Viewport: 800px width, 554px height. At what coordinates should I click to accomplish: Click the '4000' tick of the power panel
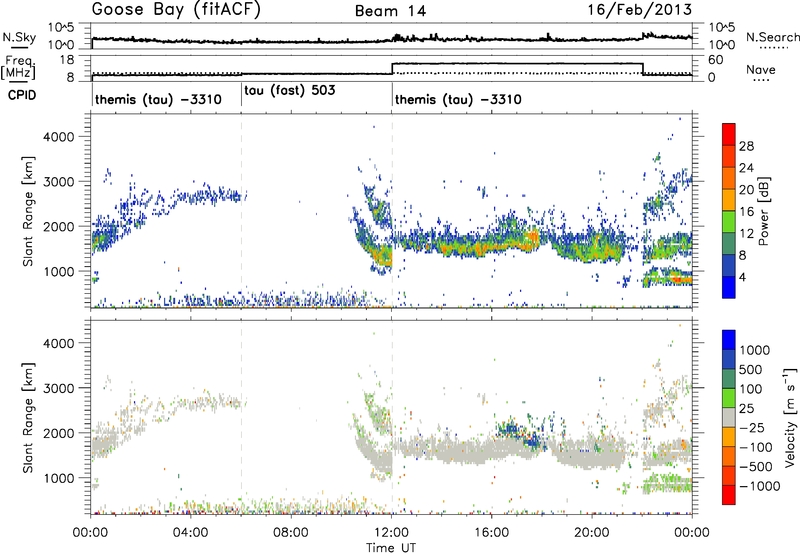[59, 137]
